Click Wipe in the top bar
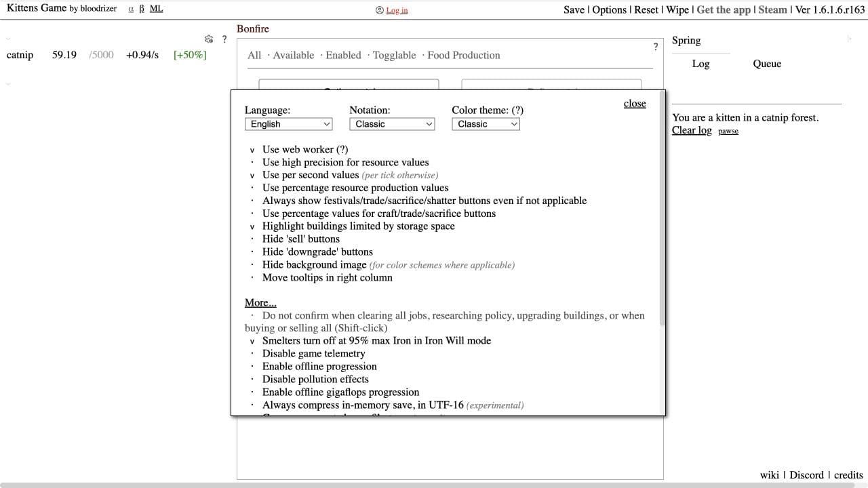 [677, 9]
